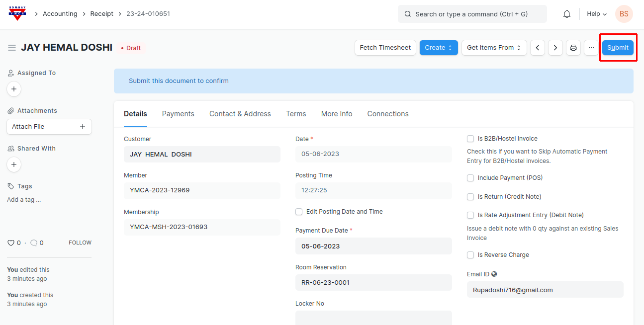Click the notification bell icon
The height and width of the screenshot is (325, 644).
(566, 14)
